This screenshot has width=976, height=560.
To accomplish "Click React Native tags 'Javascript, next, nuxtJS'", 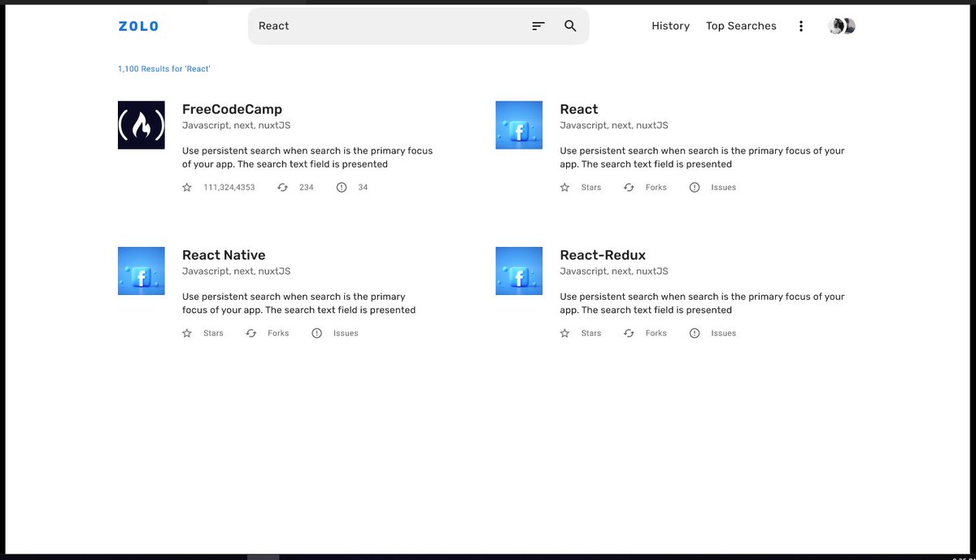I will (x=237, y=271).
